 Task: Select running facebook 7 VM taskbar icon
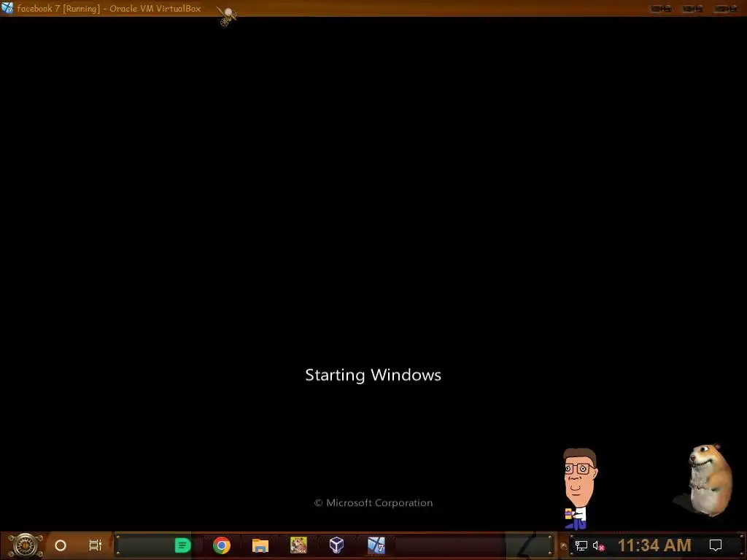pos(376,545)
